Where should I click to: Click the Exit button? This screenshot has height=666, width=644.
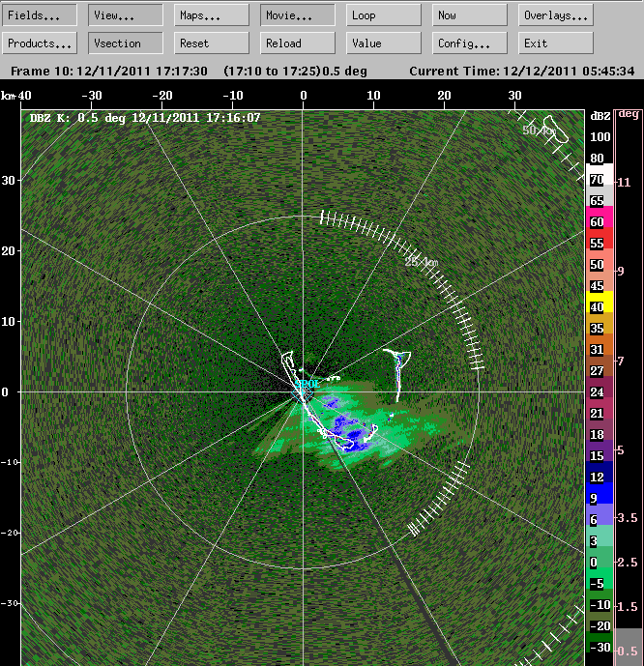556,43
